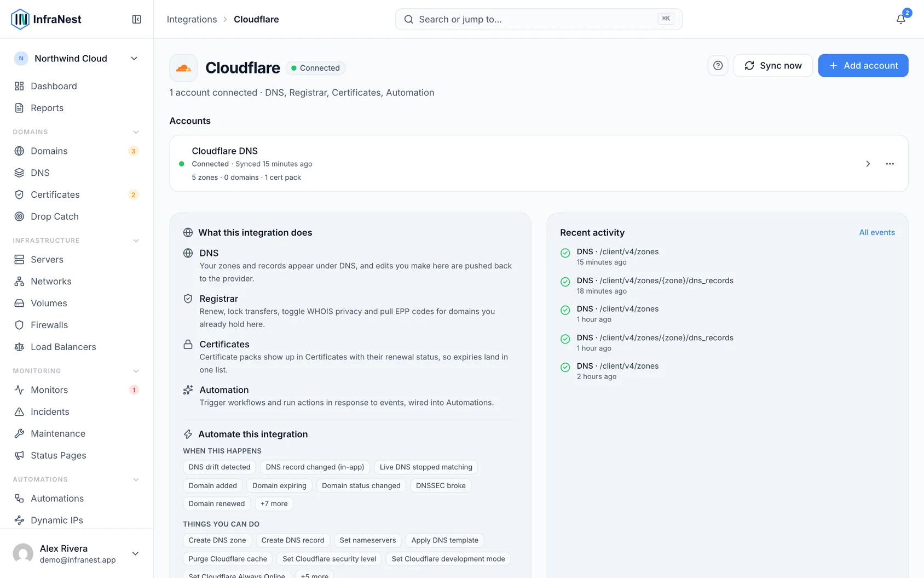924x578 pixels.
Task: Select the Domain renewed trigger
Action: click(x=217, y=504)
